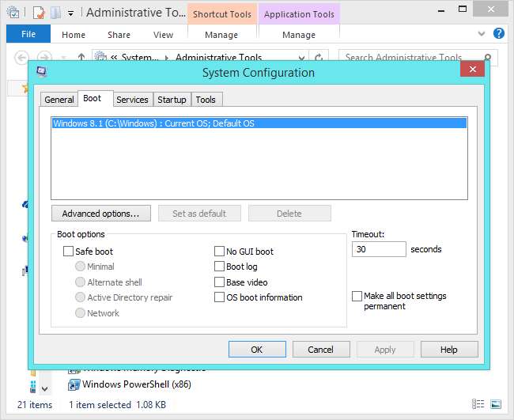This screenshot has height=420, width=514.
Task: Click Administrative Tools in address breadcrumb
Action: (x=218, y=58)
